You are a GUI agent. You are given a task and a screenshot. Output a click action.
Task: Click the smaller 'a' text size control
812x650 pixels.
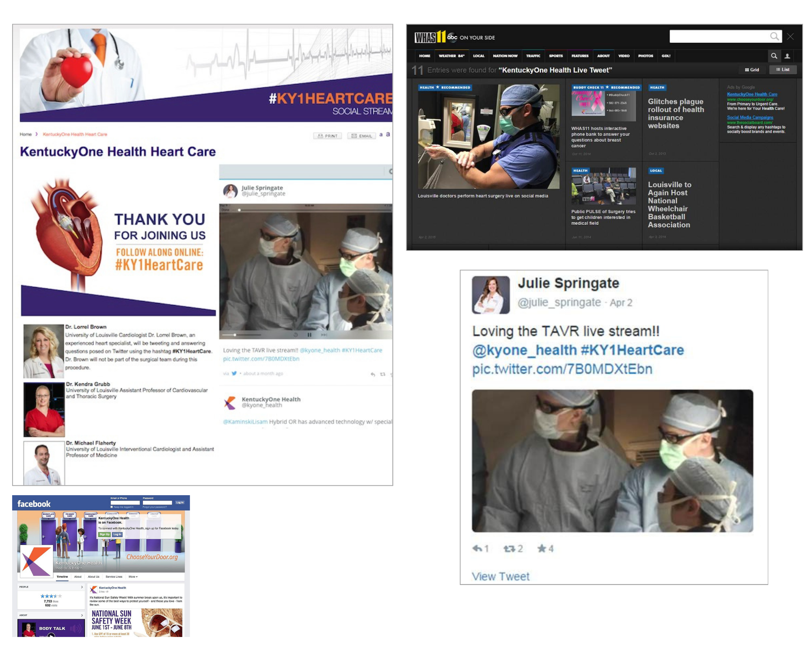click(x=381, y=134)
